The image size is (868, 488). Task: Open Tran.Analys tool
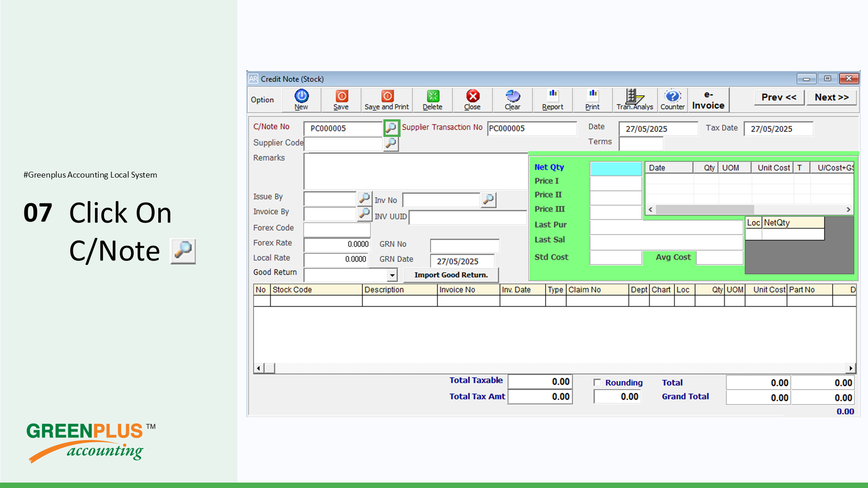tap(635, 99)
